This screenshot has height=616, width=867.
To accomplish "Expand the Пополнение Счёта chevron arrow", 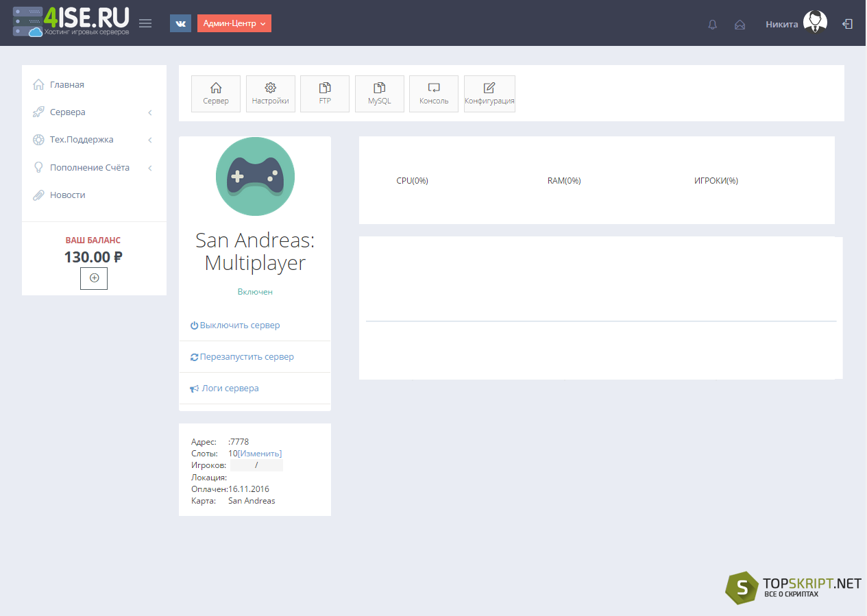I will pos(150,168).
